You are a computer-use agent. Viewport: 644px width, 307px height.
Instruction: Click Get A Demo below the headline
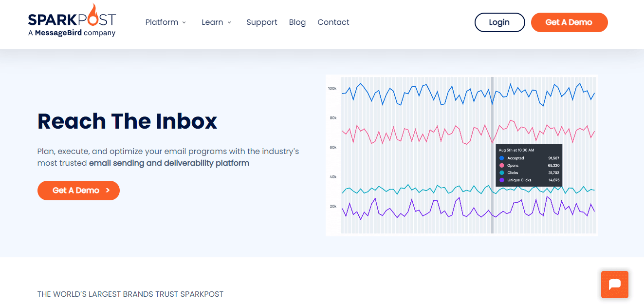[78, 191]
